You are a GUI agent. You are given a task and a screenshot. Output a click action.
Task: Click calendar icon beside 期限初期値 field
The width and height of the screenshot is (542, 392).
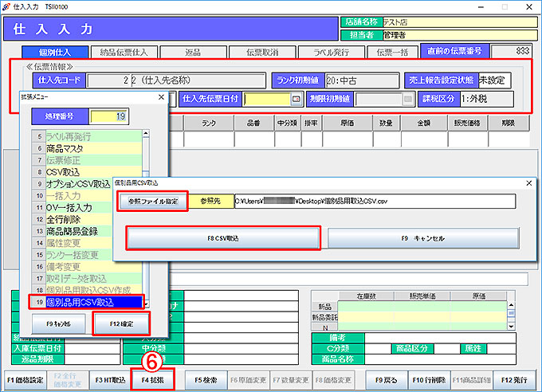tap(408, 100)
